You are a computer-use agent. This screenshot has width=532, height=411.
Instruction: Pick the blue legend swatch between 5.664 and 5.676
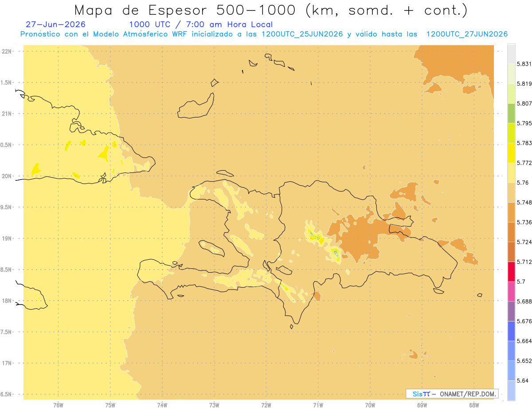(511, 331)
